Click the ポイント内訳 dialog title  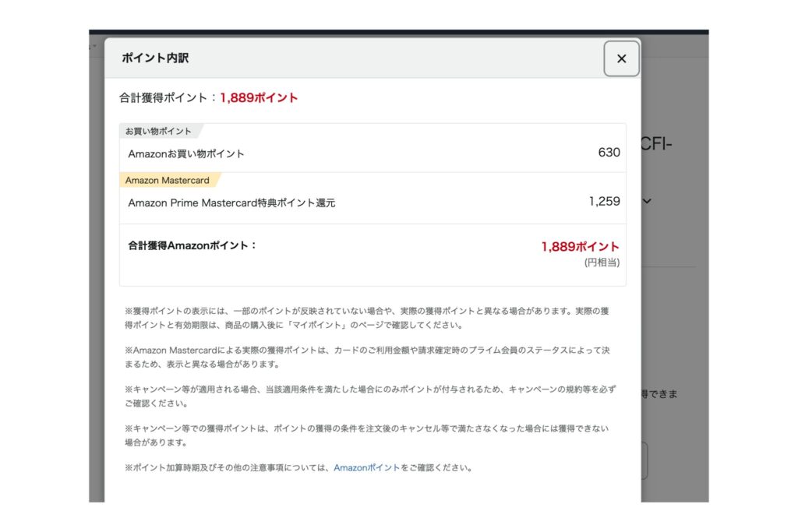click(x=155, y=58)
